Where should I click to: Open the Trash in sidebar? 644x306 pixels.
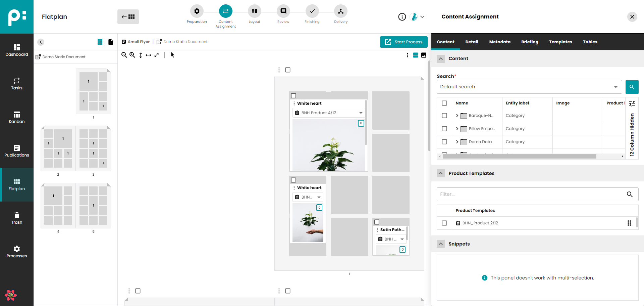[x=17, y=218]
